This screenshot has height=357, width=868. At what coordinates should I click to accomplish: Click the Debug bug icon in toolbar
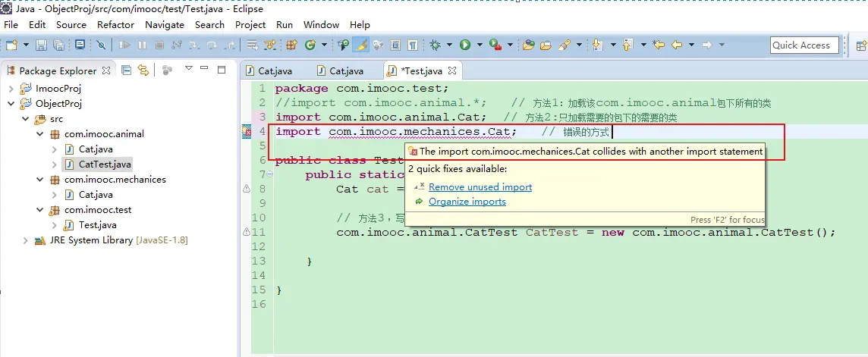click(436, 45)
